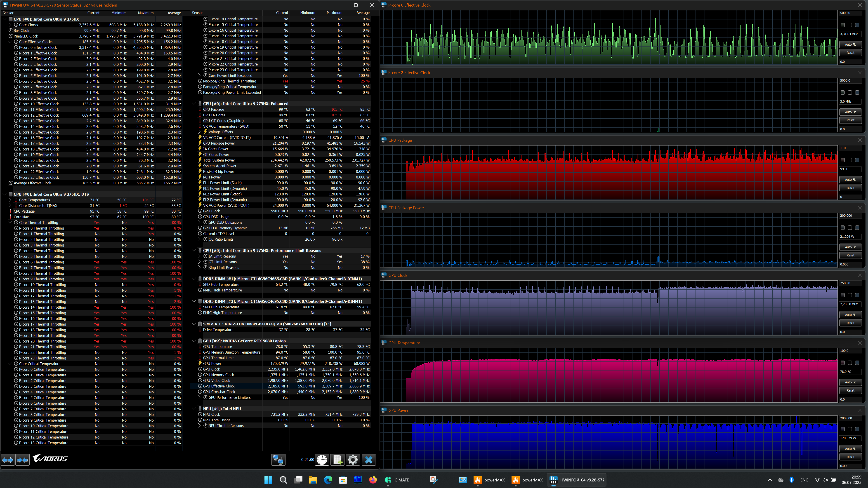The width and height of the screenshot is (868, 488).
Task: Expand the Voltage Offsets entry
Action: click(199, 132)
